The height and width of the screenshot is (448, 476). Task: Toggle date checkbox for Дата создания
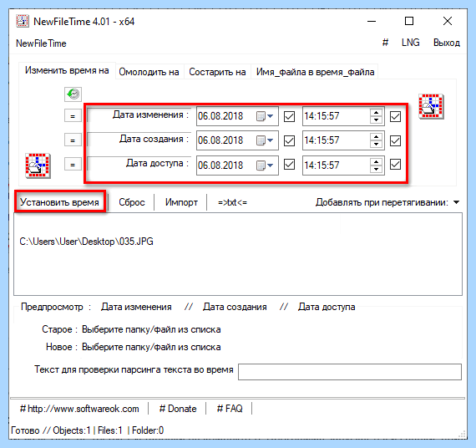[289, 140]
